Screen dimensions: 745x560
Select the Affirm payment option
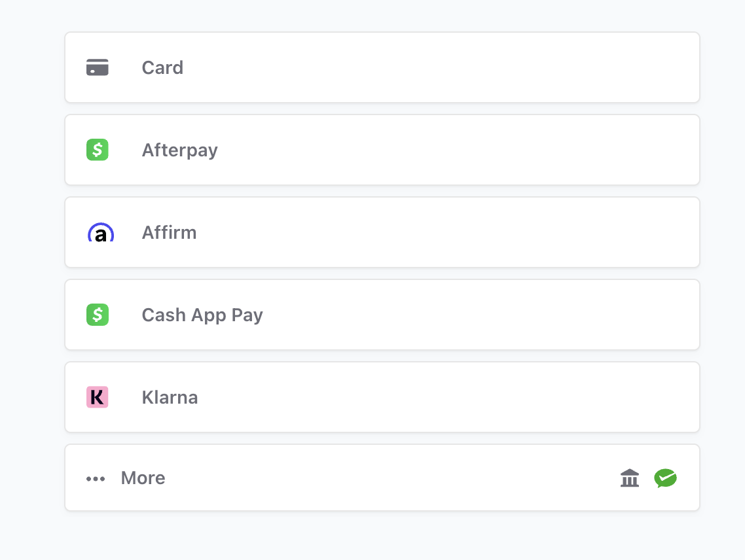382,232
